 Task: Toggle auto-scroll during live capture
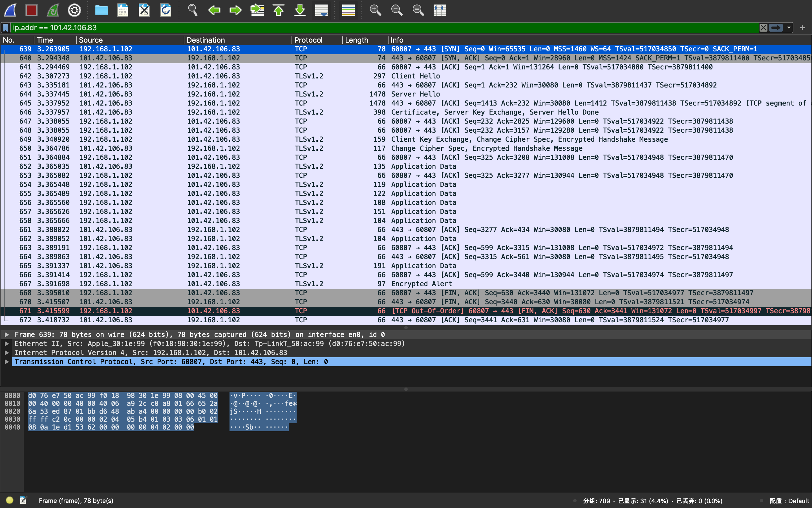click(x=321, y=10)
